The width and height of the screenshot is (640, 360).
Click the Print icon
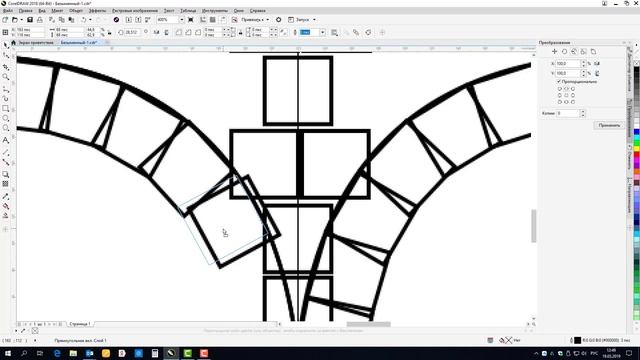tap(40, 20)
